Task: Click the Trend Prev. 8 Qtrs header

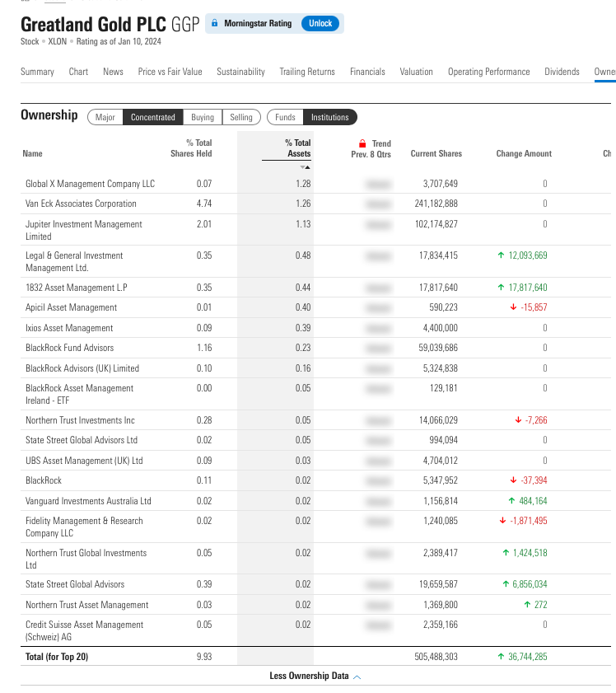Action: pyautogui.click(x=371, y=148)
